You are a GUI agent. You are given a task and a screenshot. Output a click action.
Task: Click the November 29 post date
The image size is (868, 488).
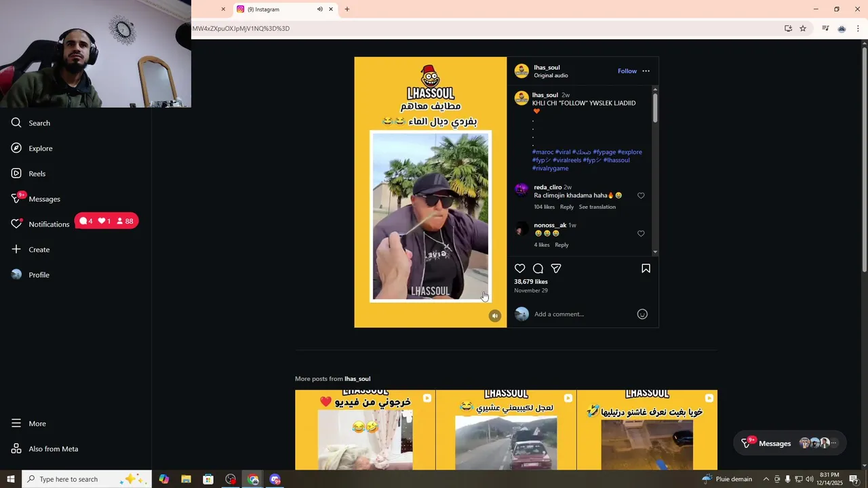531,290
